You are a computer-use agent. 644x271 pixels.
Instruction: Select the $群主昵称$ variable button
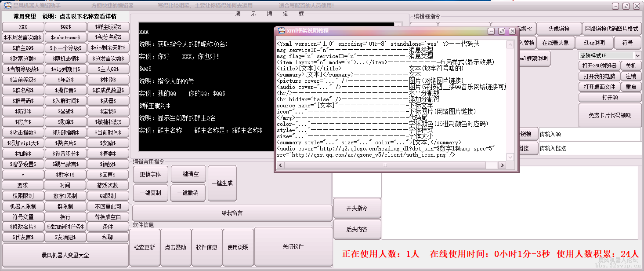coord(108,26)
